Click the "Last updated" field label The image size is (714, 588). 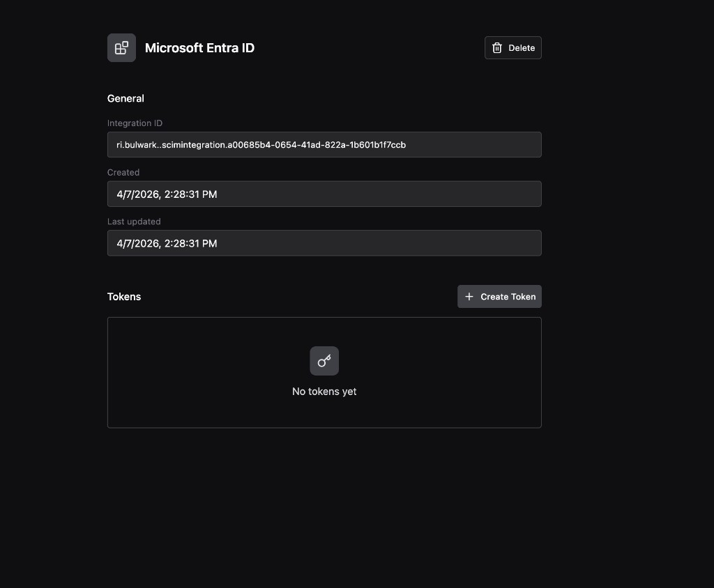pyautogui.click(x=134, y=221)
